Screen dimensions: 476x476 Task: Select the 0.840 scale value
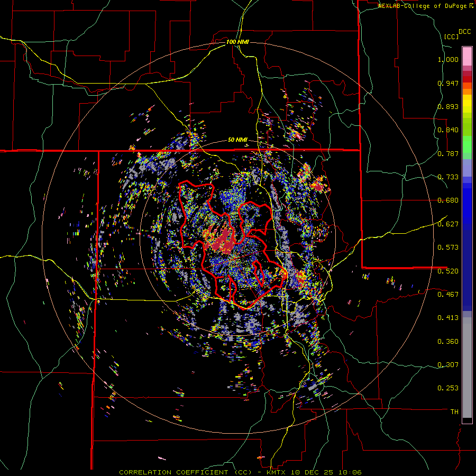click(448, 130)
